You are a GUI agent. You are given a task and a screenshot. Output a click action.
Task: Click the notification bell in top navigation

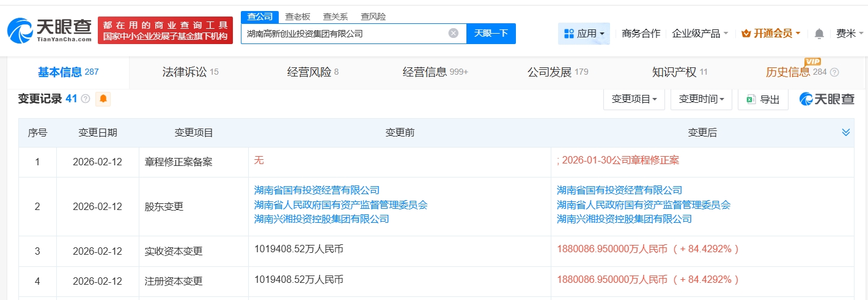pyautogui.click(x=819, y=34)
